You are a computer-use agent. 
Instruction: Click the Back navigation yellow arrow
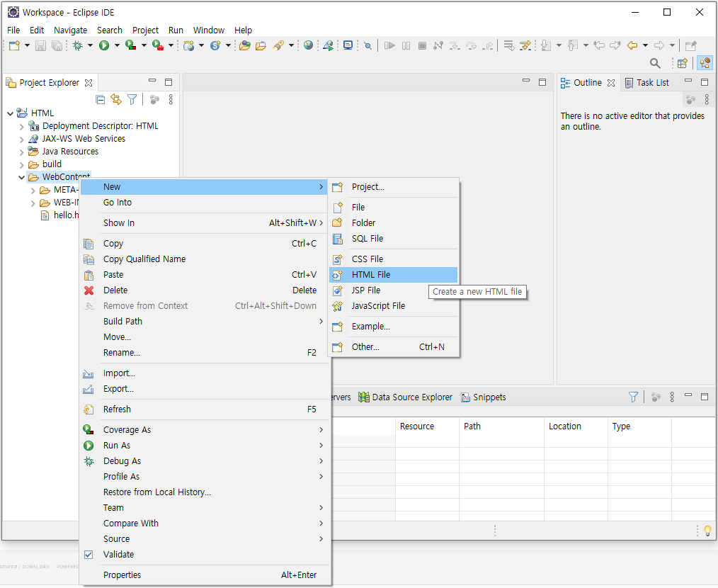coord(632,45)
